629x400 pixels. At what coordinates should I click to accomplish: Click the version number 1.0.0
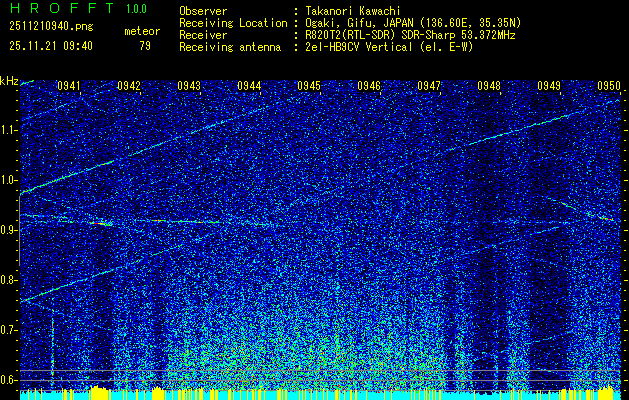(x=136, y=8)
